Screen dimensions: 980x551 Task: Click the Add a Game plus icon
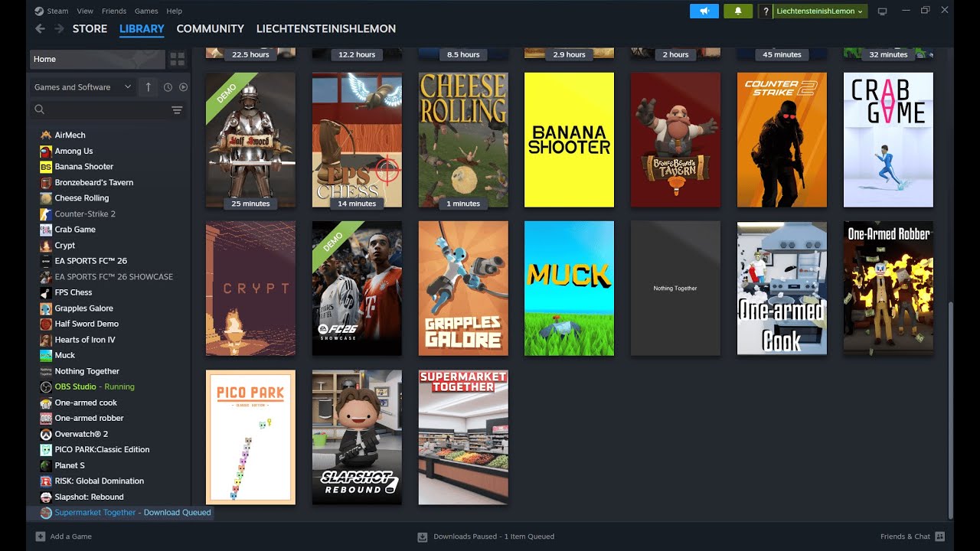point(41,536)
